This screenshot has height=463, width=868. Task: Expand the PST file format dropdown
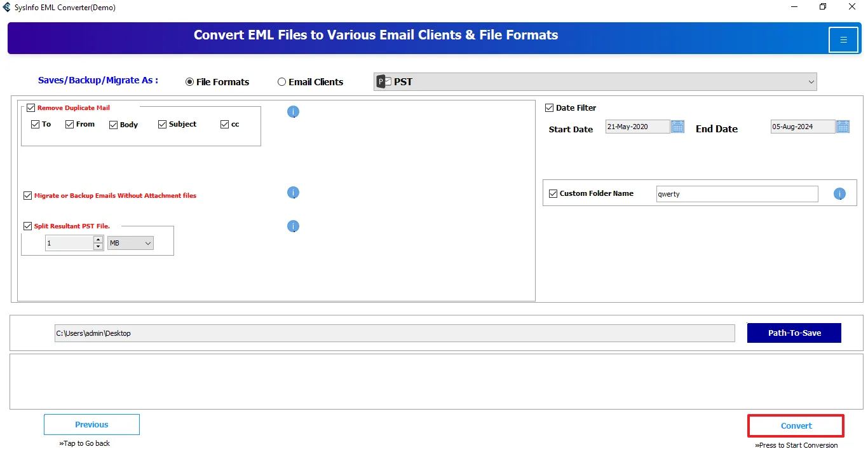[811, 82]
